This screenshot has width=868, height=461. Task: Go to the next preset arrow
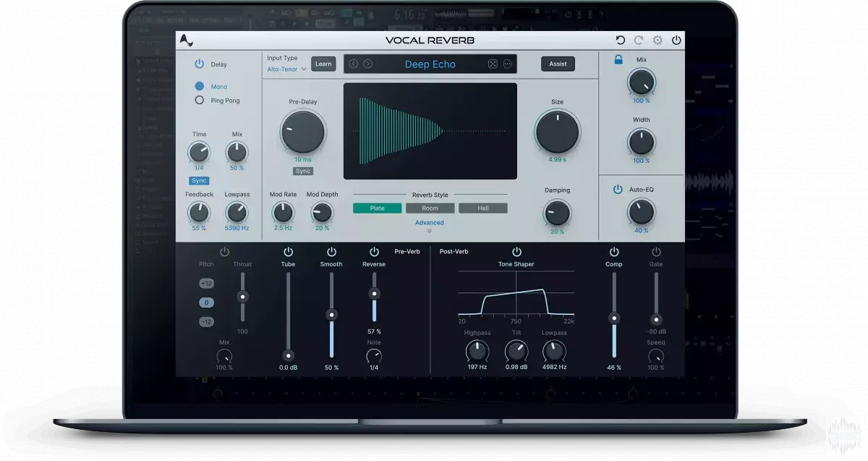coord(368,64)
